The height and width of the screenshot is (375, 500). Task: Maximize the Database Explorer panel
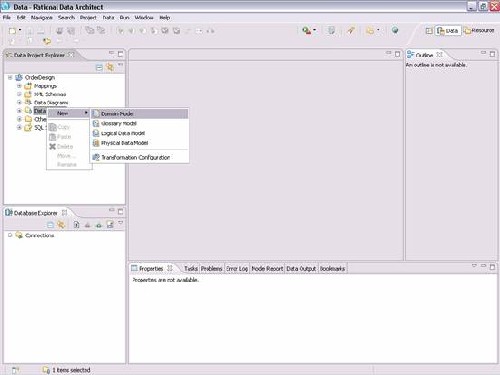[121, 211]
